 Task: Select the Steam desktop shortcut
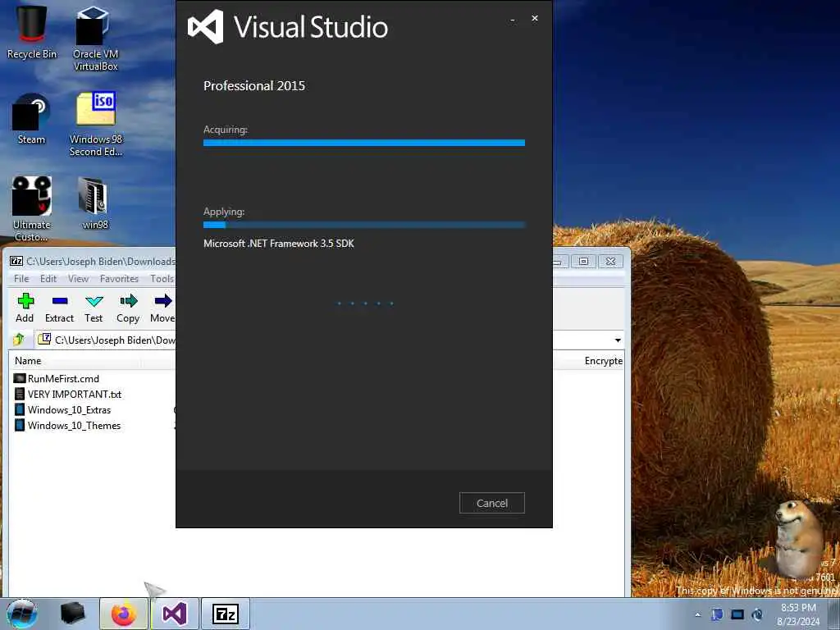pos(32,119)
